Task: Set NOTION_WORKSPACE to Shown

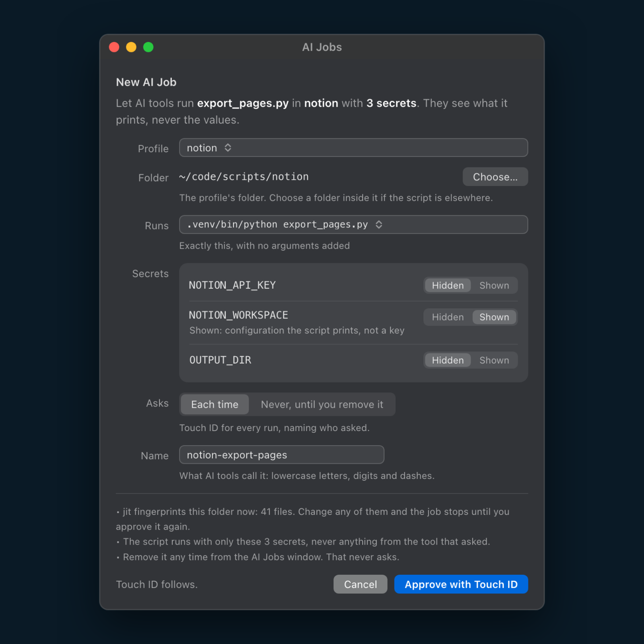Action: [494, 317]
